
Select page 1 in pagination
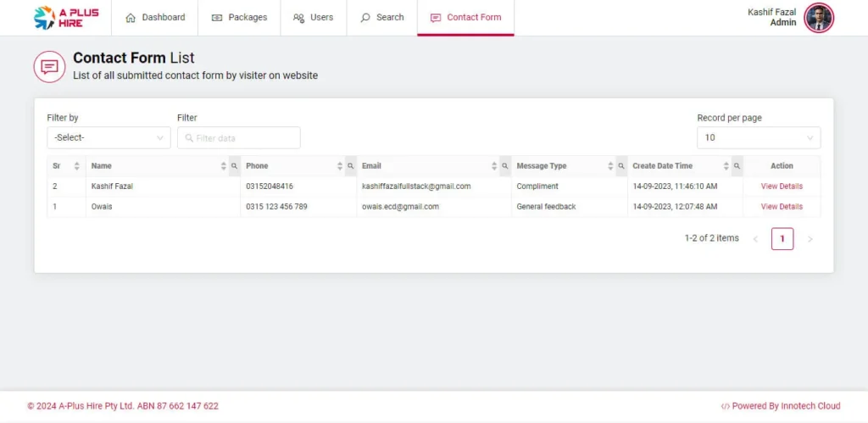[x=782, y=239]
